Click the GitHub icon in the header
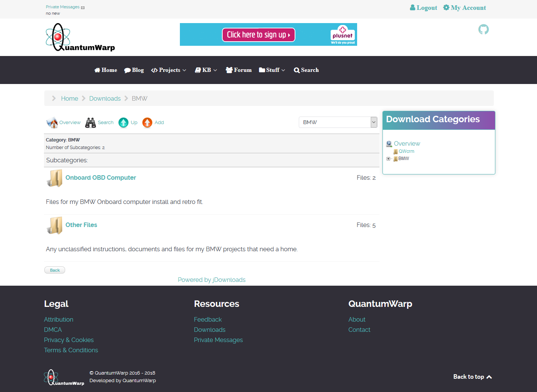This screenshot has height=392, width=537. [x=484, y=29]
